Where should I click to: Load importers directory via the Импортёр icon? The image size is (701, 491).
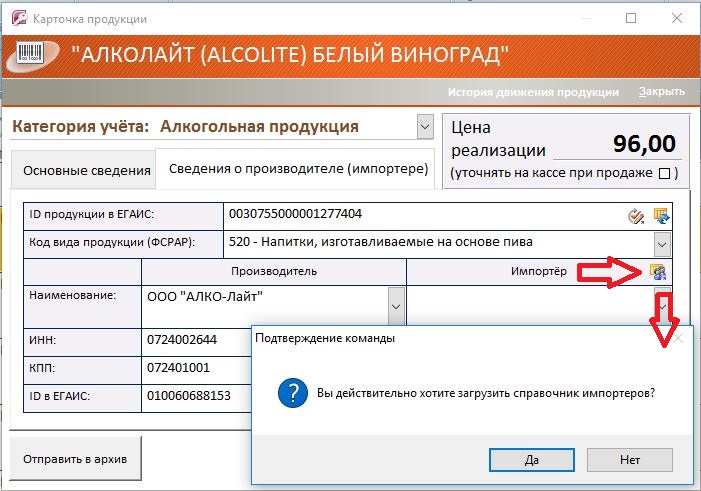pos(658,271)
